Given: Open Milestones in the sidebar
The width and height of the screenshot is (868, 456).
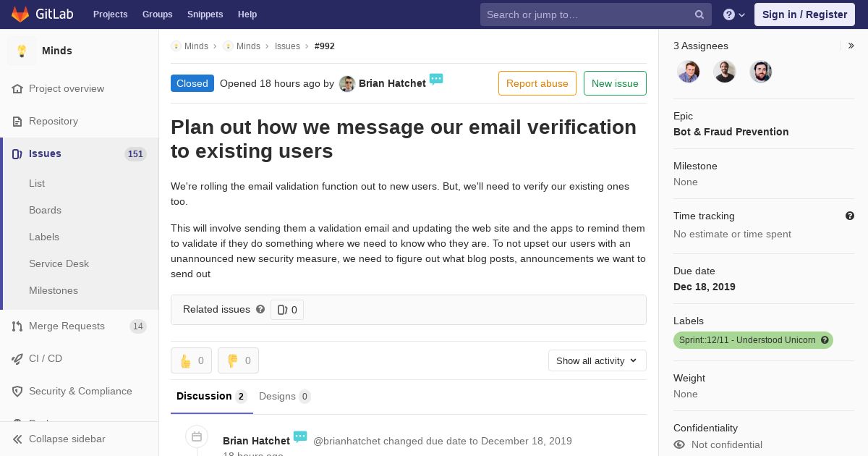Looking at the screenshot, I should 54,290.
